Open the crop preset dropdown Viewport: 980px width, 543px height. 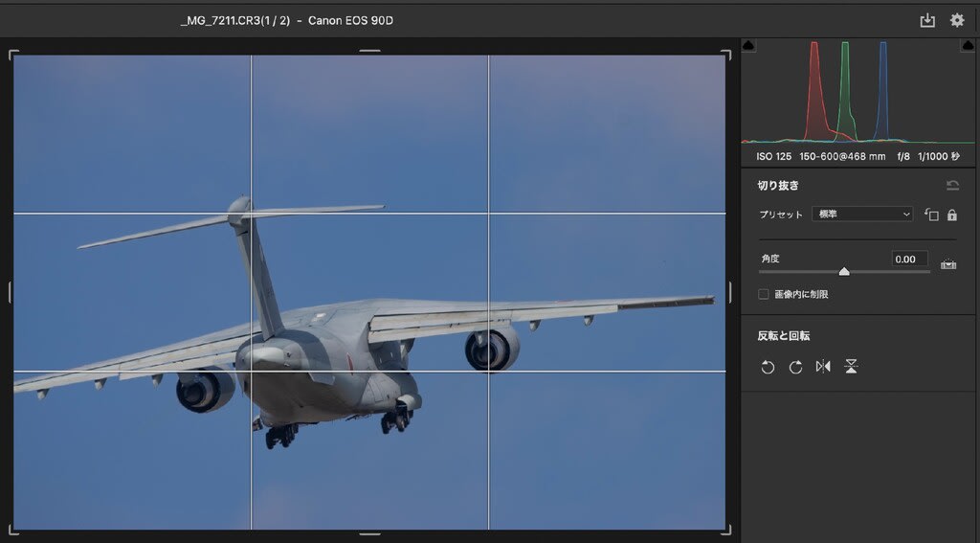862,214
